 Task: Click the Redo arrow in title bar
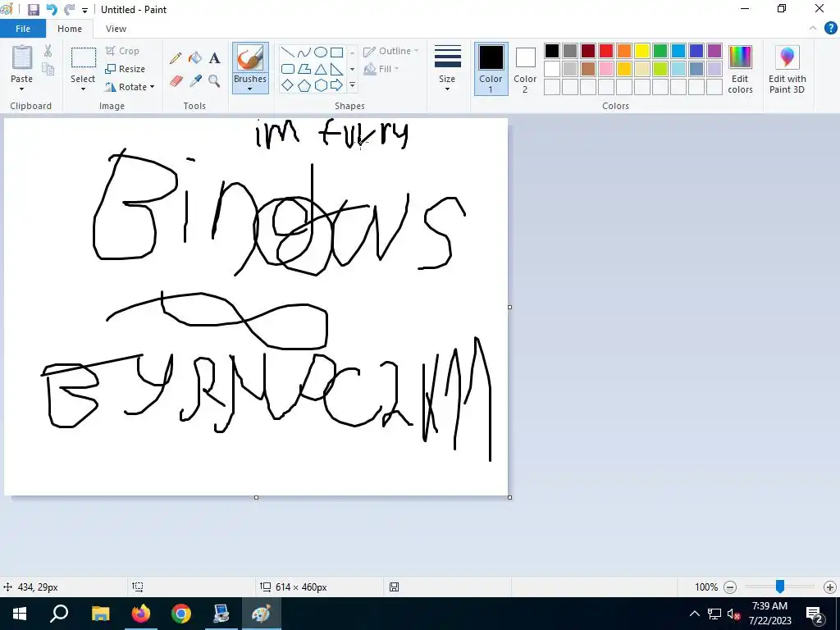69,10
